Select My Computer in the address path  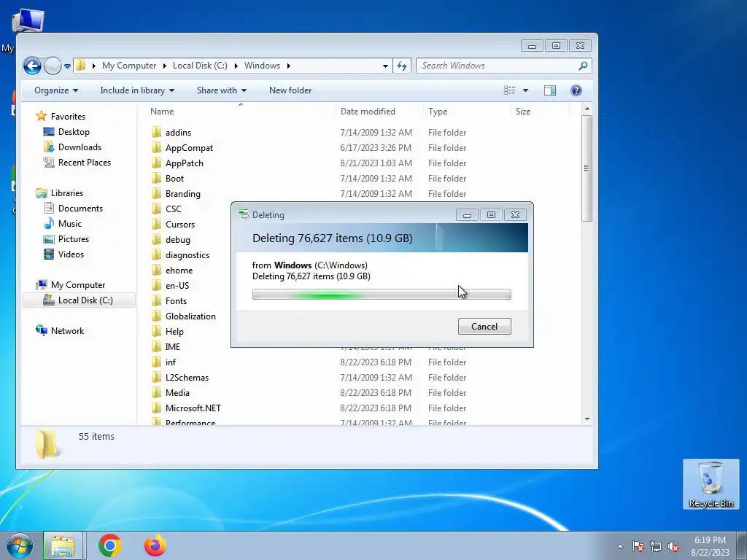129,66
